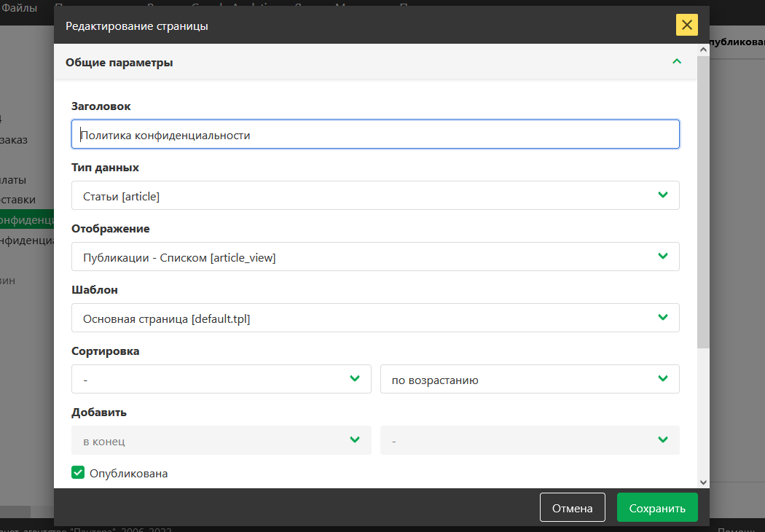Select the sidebar item ending in ставки
Image resolution: width=765 pixels, height=532 pixels.
point(17,200)
